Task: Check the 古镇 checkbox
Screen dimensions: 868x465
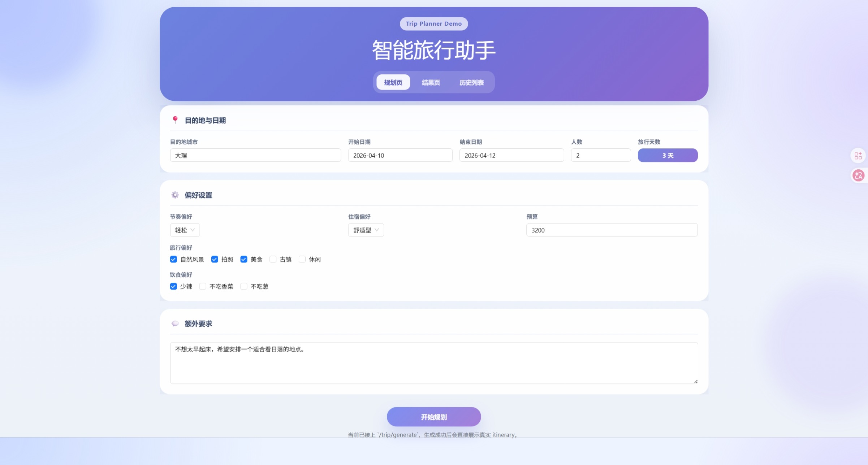Action: 273,259
